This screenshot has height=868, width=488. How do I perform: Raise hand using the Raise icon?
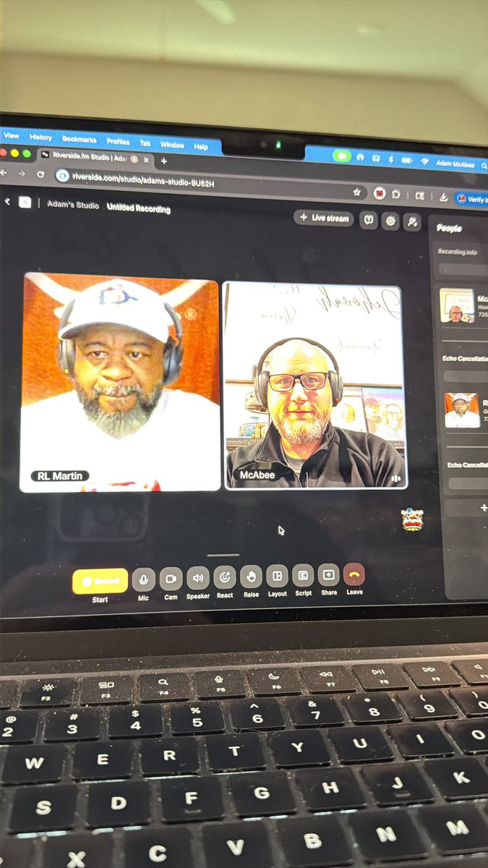(251, 576)
